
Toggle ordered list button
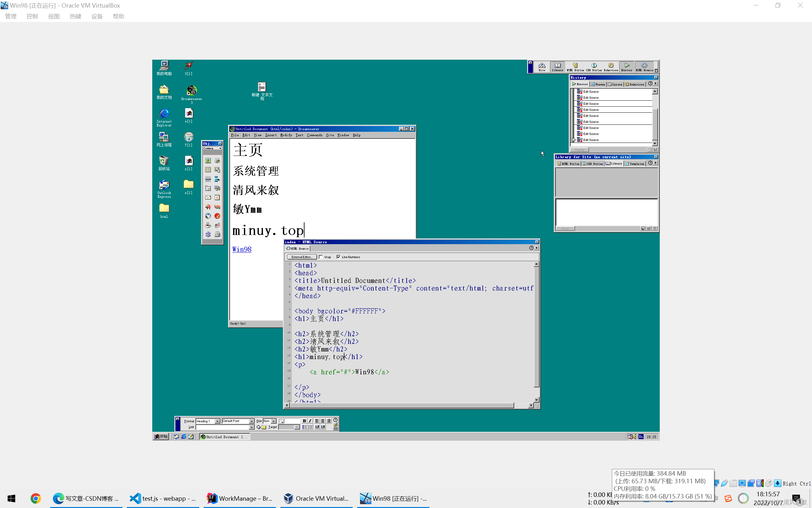[310, 427]
